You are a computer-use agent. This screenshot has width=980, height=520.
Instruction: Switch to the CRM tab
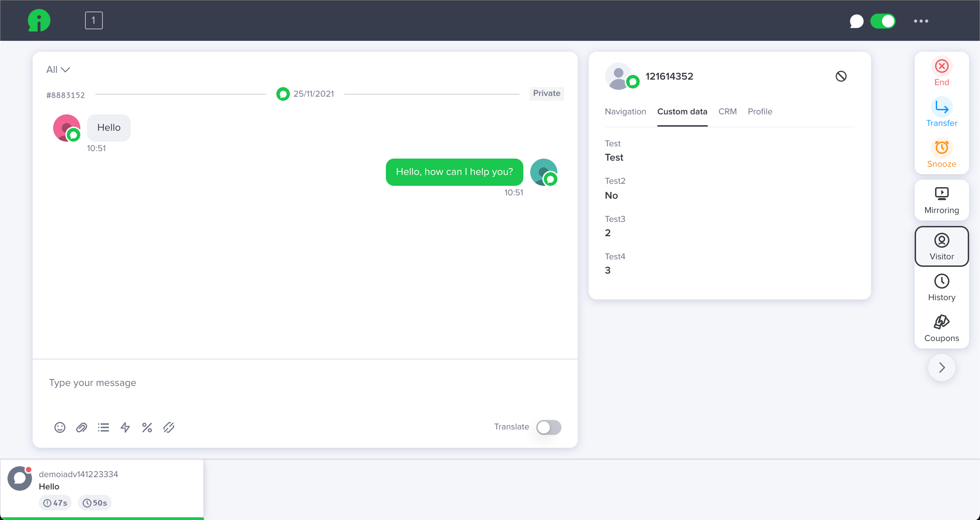[x=727, y=111]
